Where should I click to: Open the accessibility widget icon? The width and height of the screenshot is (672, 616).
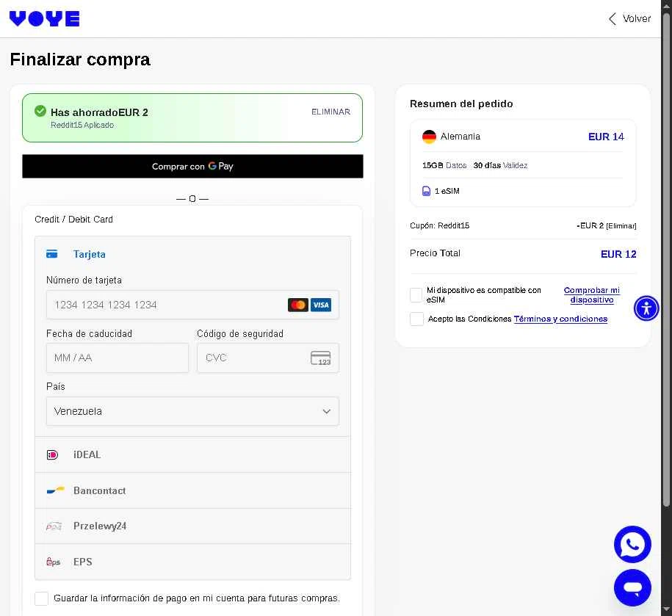646,308
